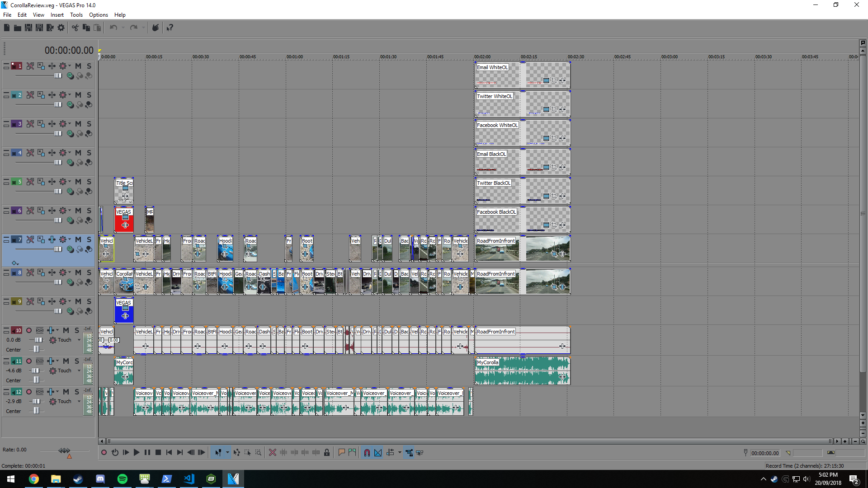
Task: Click the Windows Start button
Action: point(11,479)
